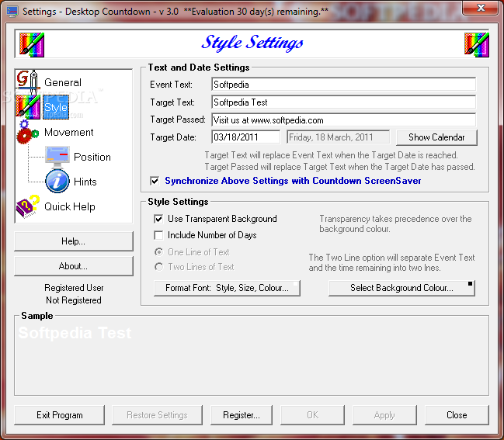Select One Line of Text radio button
The height and width of the screenshot is (440, 504).
pyautogui.click(x=158, y=252)
